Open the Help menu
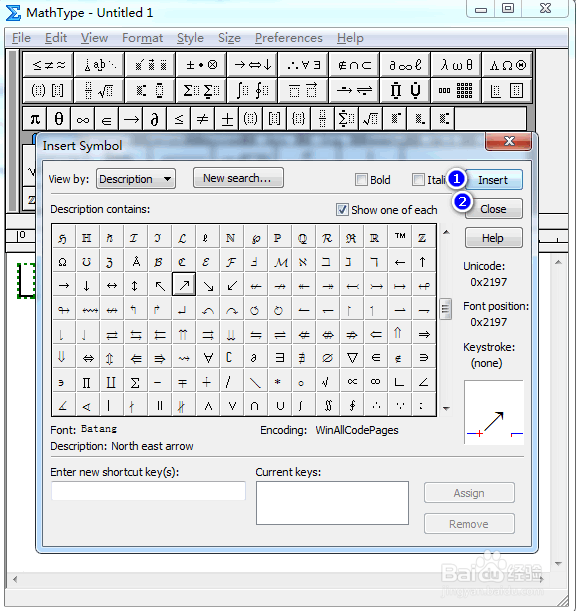Screen dimensions: 576x611 coord(350,38)
